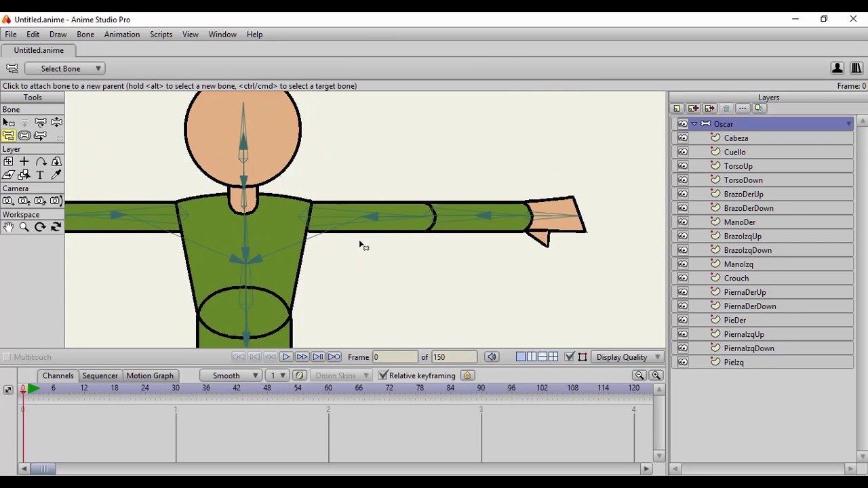
Task: Hide the Cabeza layer
Action: coord(683,138)
